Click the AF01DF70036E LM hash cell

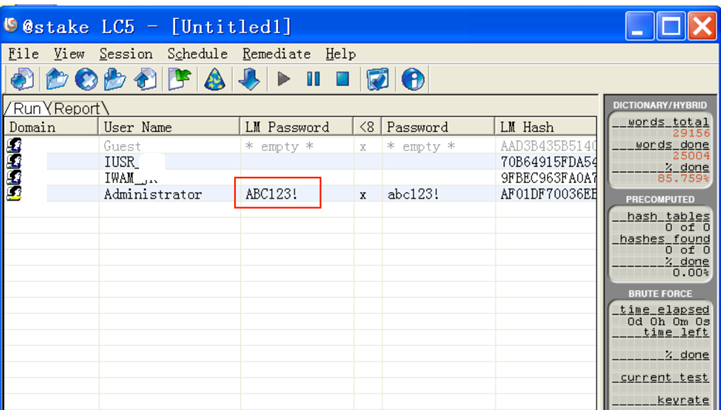click(548, 194)
